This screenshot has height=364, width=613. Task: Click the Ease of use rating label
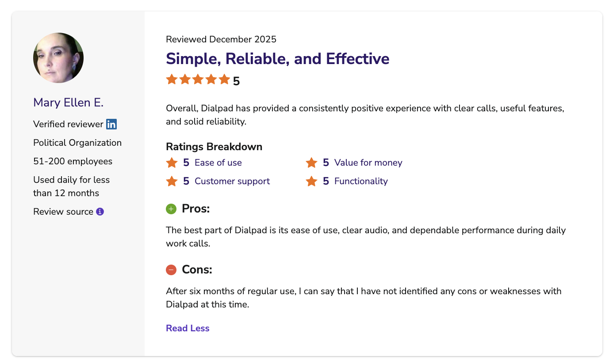(x=218, y=163)
